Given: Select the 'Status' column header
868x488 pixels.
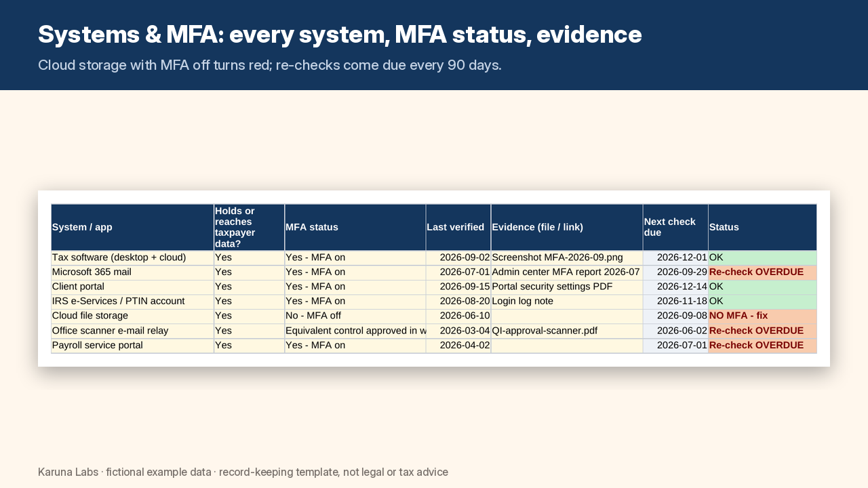Looking at the screenshot, I should click(762, 228).
